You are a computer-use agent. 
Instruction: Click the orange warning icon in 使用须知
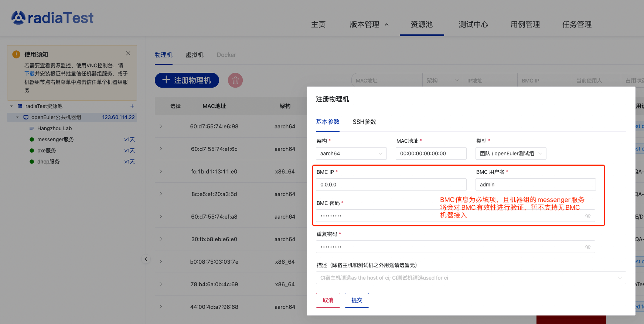point(16,54)
